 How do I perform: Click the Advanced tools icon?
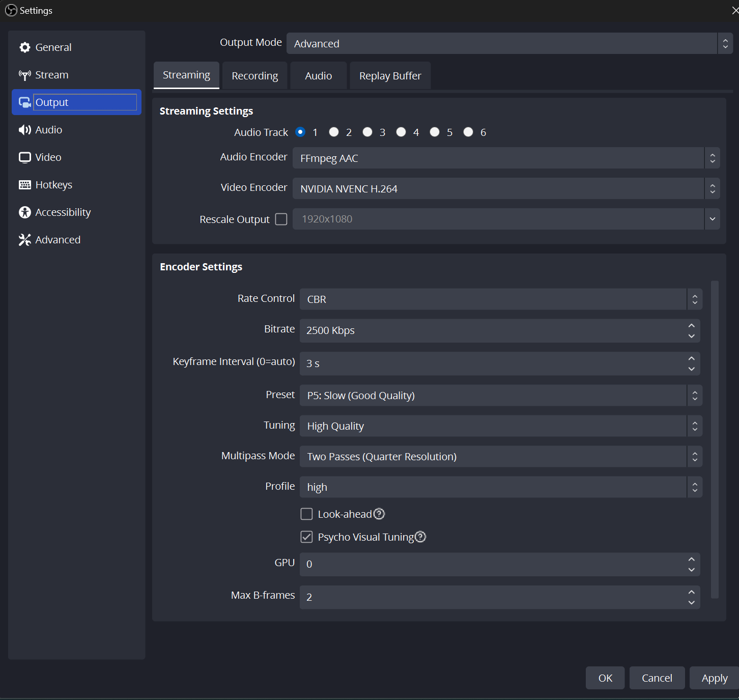point(25,240)
